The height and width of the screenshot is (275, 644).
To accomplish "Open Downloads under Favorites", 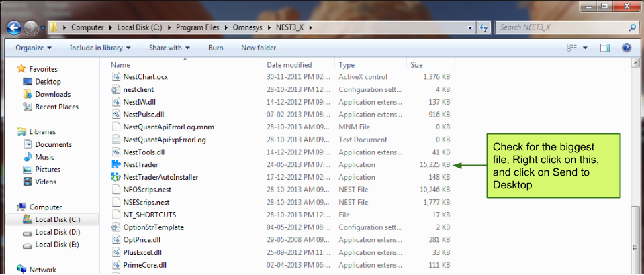I will click(52, 94).
